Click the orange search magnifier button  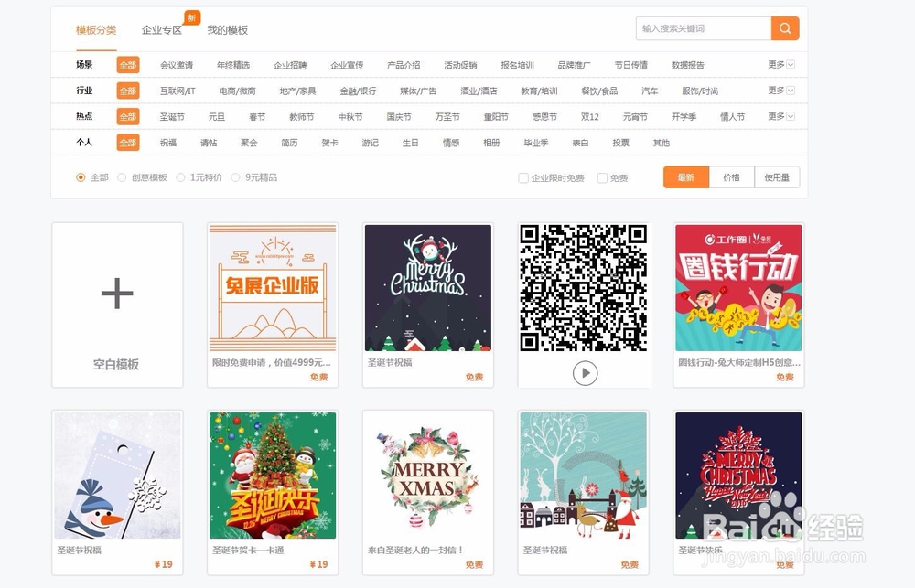point(785,28)
